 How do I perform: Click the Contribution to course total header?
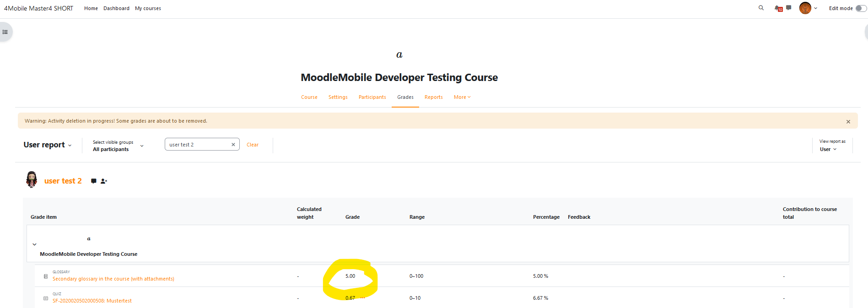click(x=810, y=213)
